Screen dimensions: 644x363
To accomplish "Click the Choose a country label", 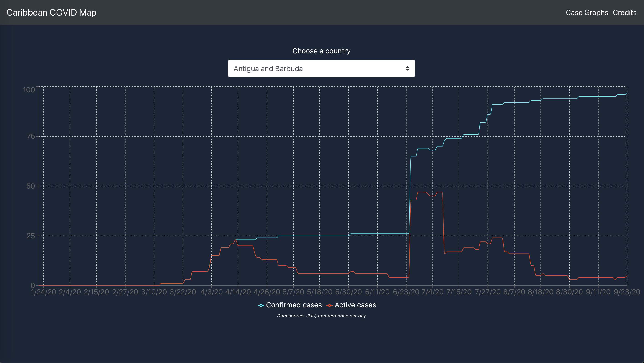I will [x=321, y=51].
